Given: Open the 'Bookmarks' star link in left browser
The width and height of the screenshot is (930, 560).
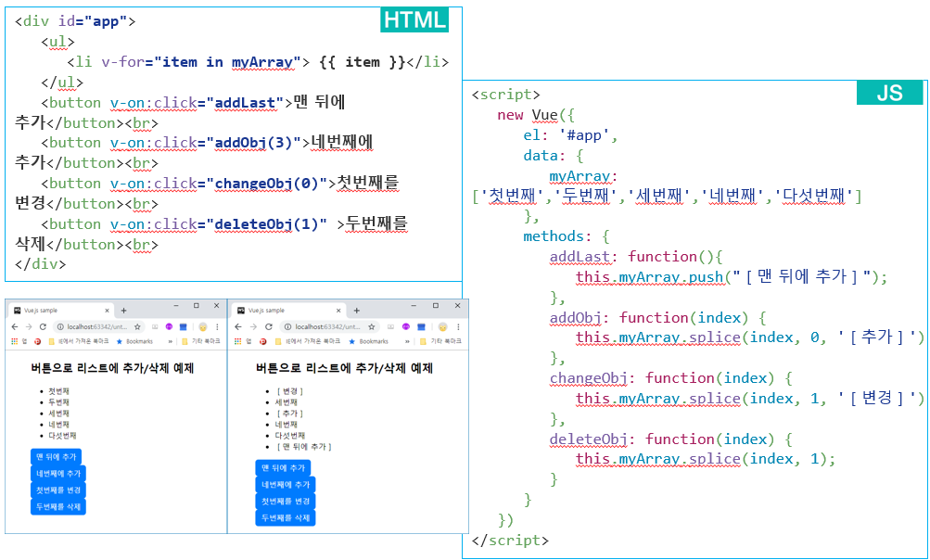Looking at the screenshot, I should [x=134, y=341].
